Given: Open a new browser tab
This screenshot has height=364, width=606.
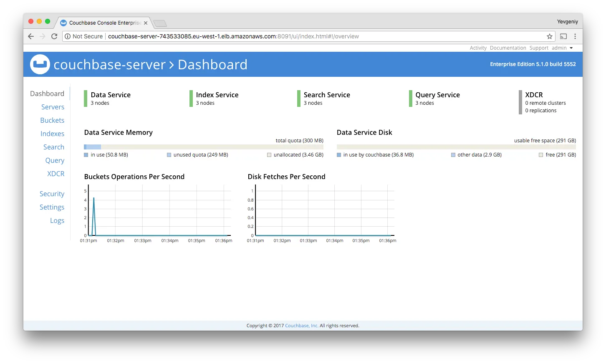Looking at the screenshot, I should [160, 23].
